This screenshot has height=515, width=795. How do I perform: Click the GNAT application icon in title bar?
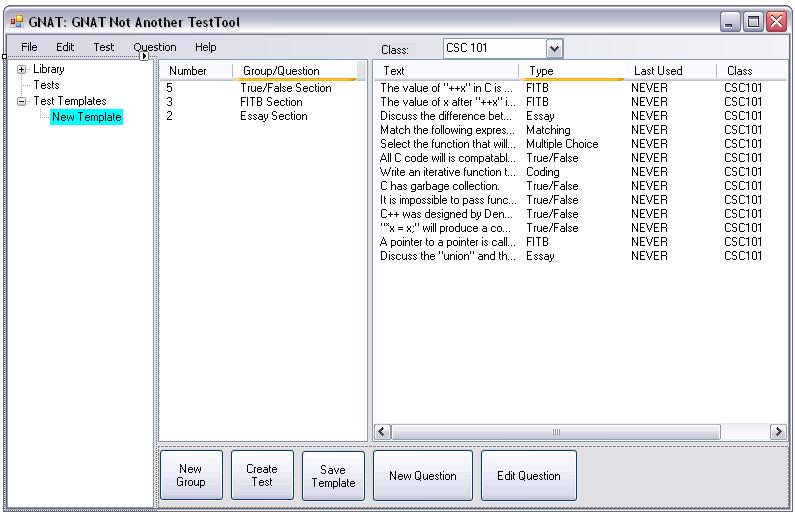tap(16, 21)
